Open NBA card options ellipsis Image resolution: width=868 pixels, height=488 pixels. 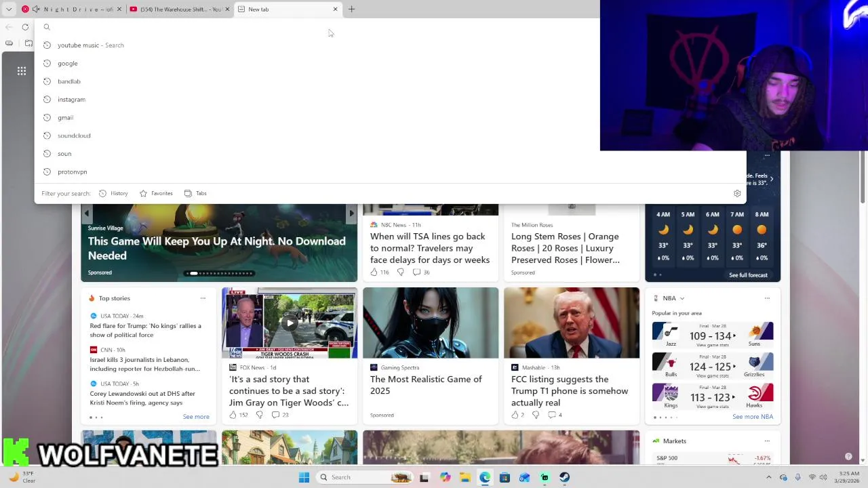767,298
